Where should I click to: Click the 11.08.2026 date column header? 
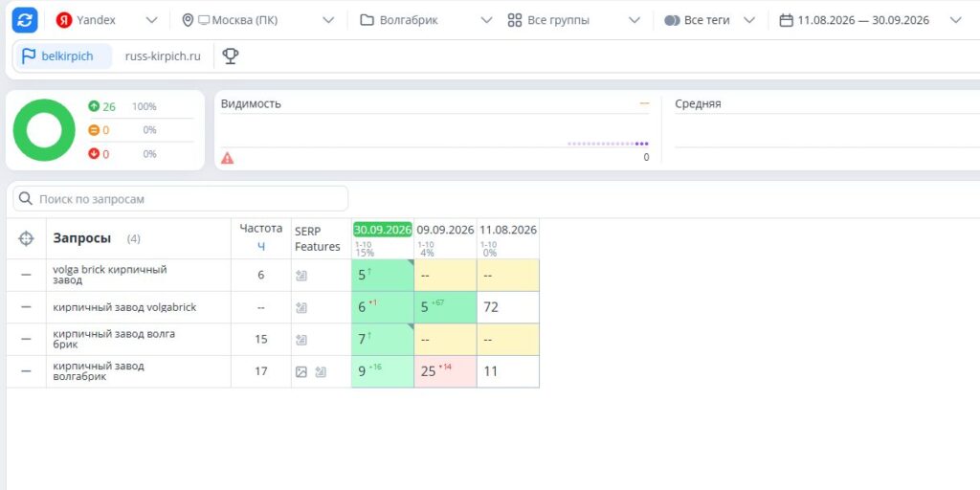(508, 230)
